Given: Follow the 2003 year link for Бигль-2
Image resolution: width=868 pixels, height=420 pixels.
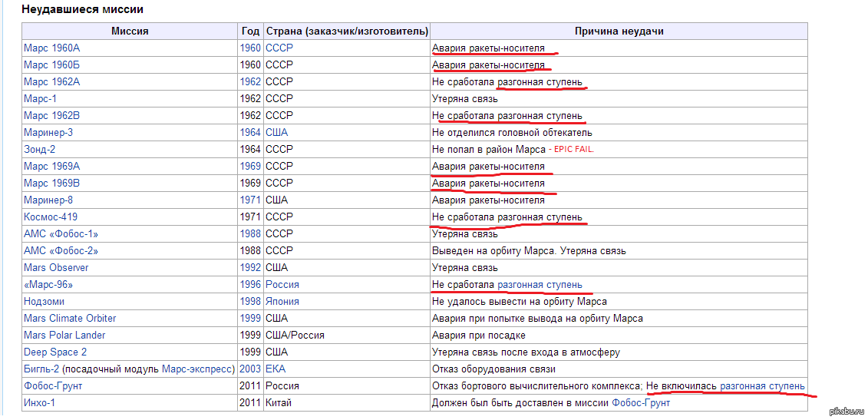Looking at the screenshot, I should coord(250,369).
